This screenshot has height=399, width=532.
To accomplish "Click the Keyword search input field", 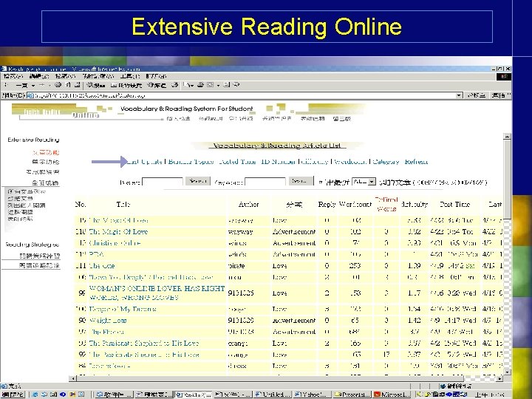I will coord(265,182).
